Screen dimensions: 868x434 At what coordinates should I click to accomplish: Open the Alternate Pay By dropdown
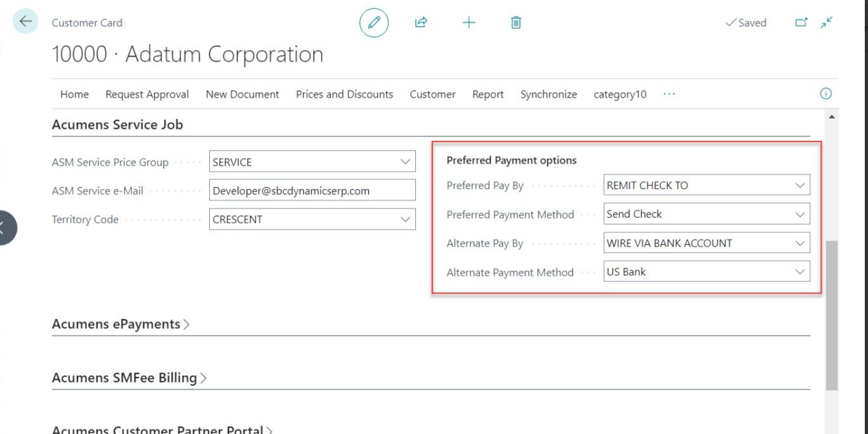click(x=800, y=242)
